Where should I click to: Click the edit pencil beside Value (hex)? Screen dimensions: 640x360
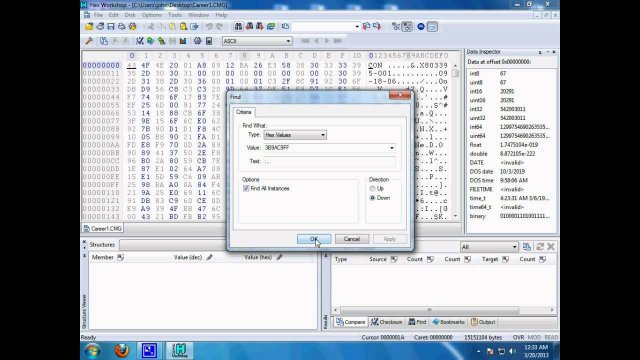point(279,257)
